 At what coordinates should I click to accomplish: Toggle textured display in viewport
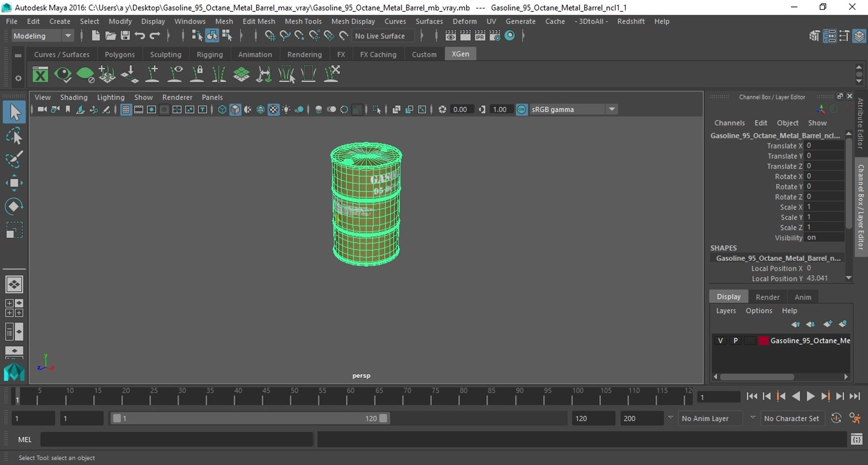[274, 109]
